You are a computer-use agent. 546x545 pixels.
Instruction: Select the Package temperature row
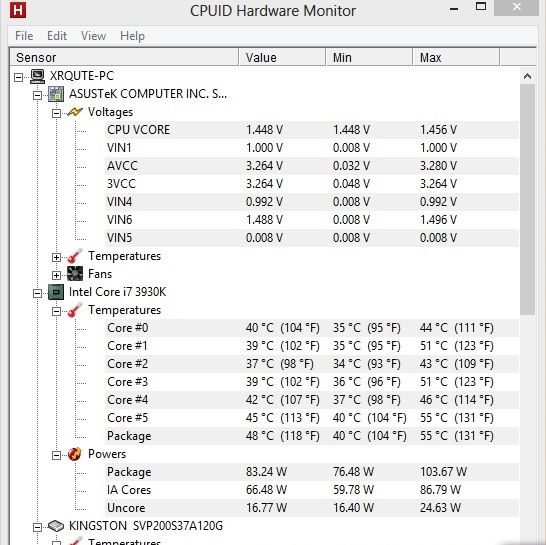[x=312, y=436]
